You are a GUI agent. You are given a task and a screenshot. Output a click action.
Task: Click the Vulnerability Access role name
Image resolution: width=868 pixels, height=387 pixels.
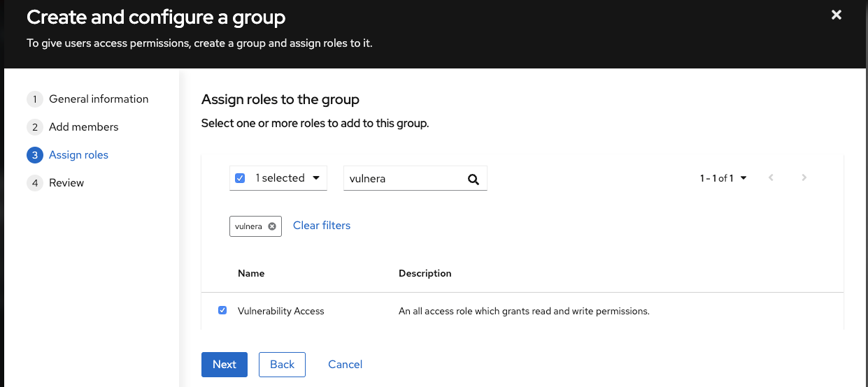(281, 311)
